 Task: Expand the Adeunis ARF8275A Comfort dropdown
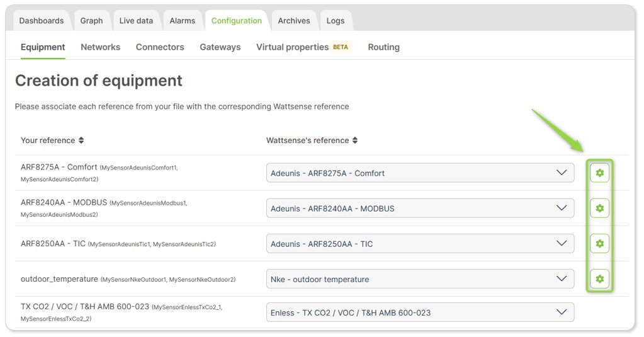(x=420, y=173)
